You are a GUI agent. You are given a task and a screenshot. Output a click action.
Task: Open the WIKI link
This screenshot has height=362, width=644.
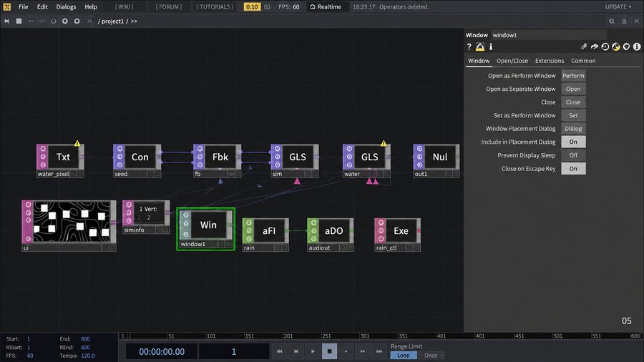click(x=124, y=6)
